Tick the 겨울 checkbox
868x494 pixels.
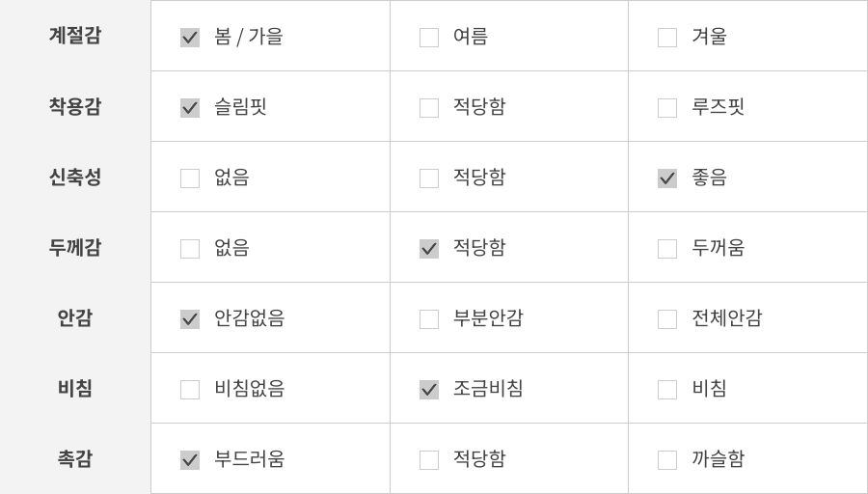pyautogui.click(x=667, y=38)
